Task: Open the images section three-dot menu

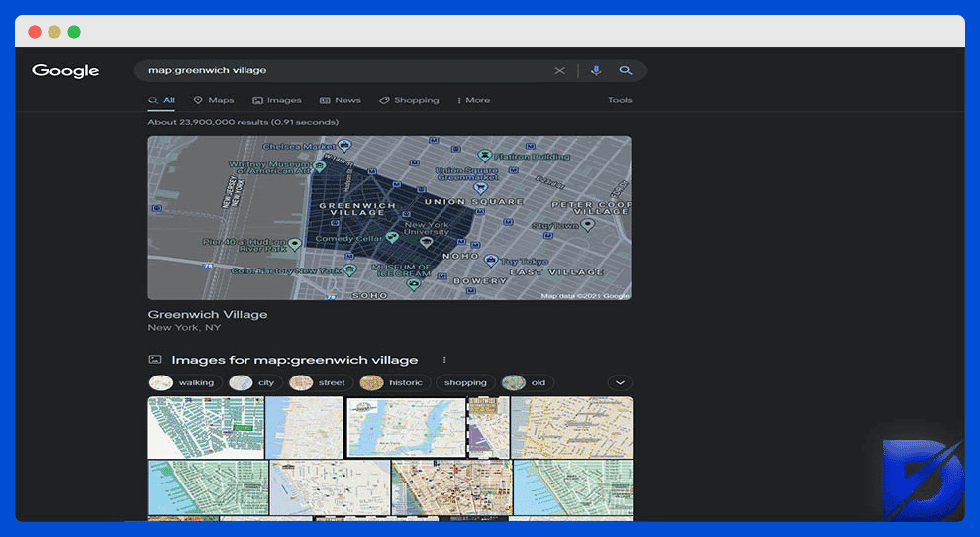Action: (x=444, y=360)
